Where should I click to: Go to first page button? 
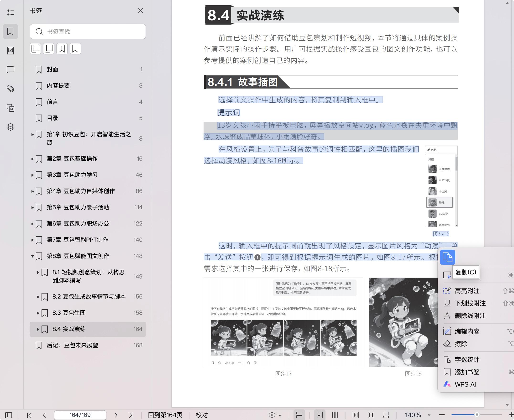tap(29, 415)
